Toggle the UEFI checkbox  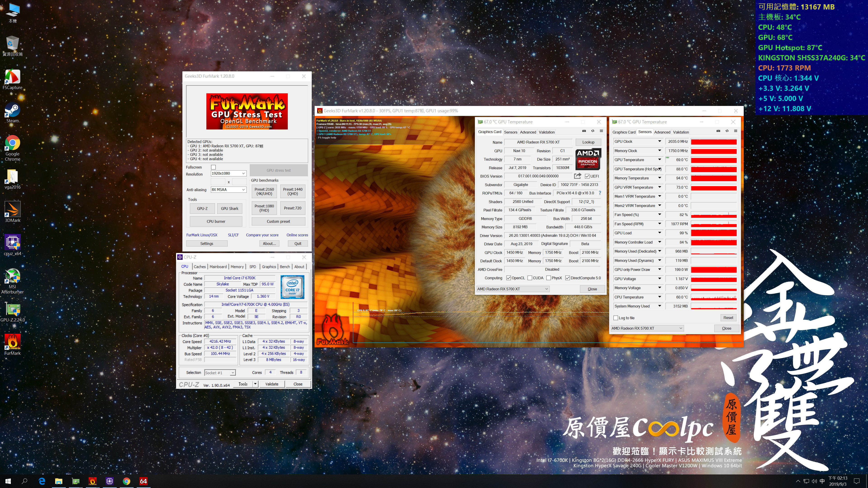coord(587,176)
